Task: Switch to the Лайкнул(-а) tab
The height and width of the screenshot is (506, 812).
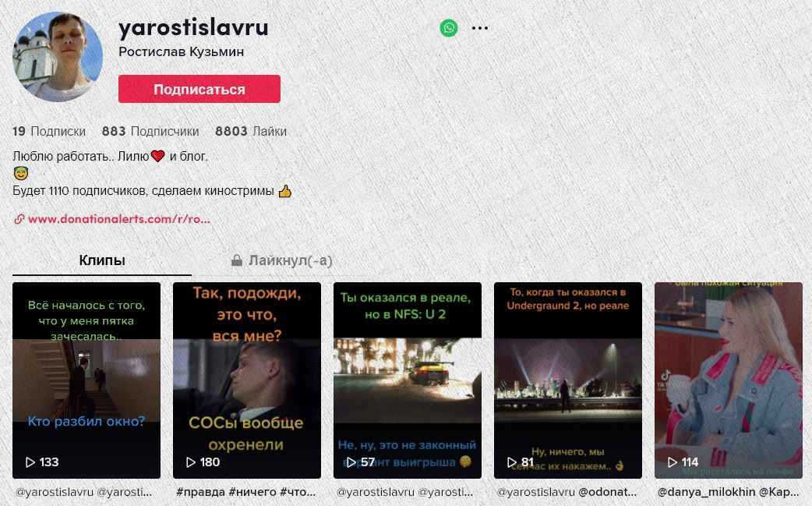Action: (x=282, y=260)
